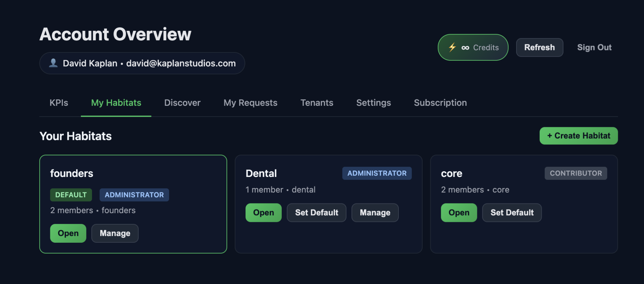
Task: Click the Create Habitat button
Action: pos(578,136)
